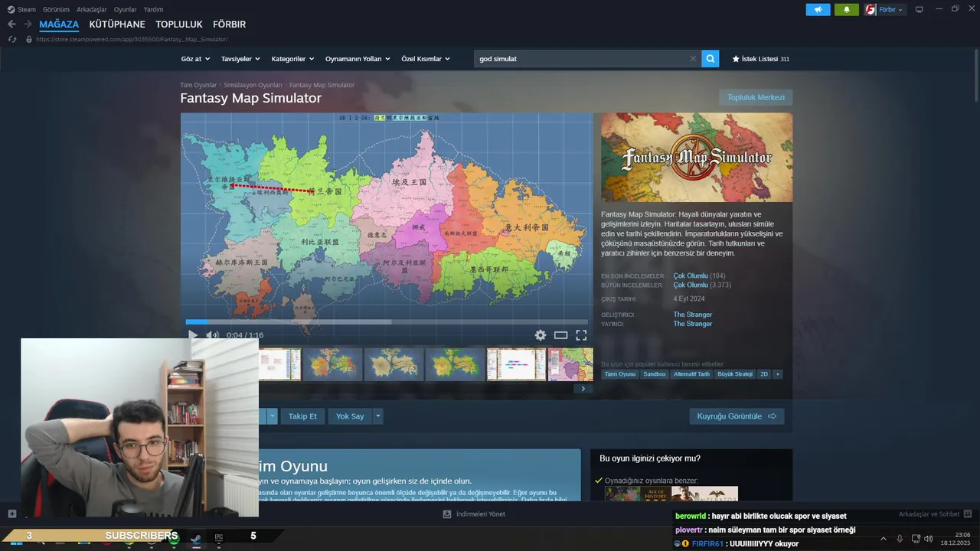Open the Arkadaşlar menu
The image size is (980, 551).
92,9
